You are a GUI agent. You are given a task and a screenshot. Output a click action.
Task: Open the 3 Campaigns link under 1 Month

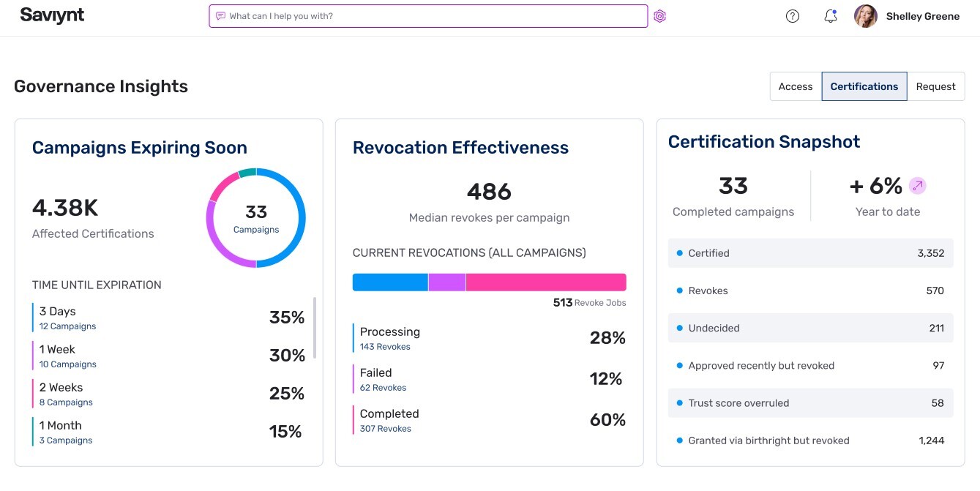66,440
